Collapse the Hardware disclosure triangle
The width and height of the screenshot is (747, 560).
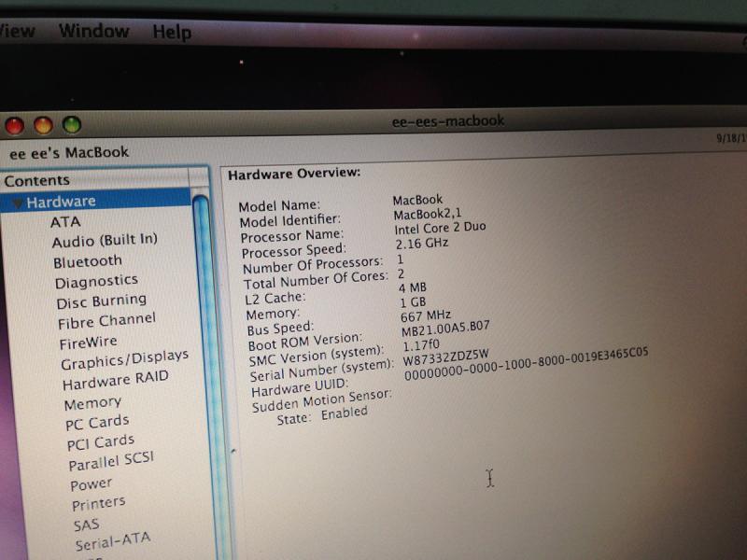[18, 203]
